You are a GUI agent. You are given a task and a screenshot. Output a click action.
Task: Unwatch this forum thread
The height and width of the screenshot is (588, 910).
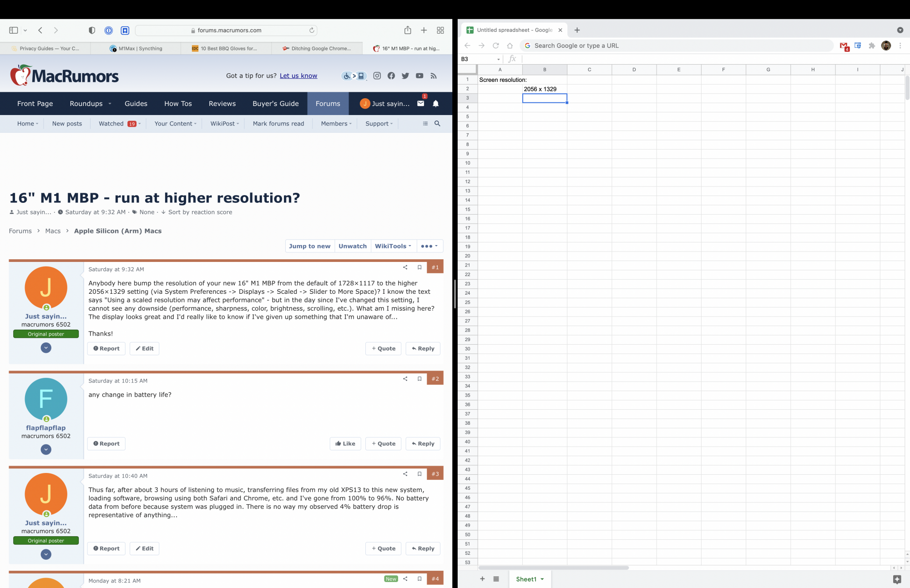(352, 246)
